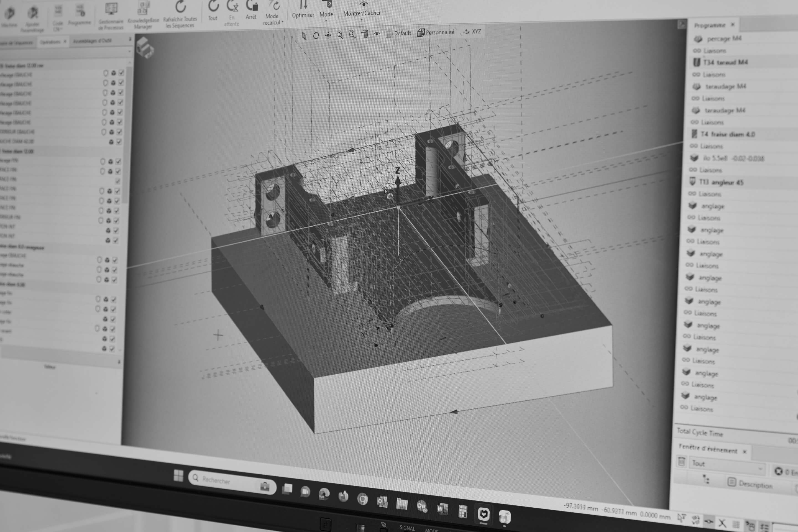
Task: Open File Explorer from the taskbar
Action: (402, 503)
